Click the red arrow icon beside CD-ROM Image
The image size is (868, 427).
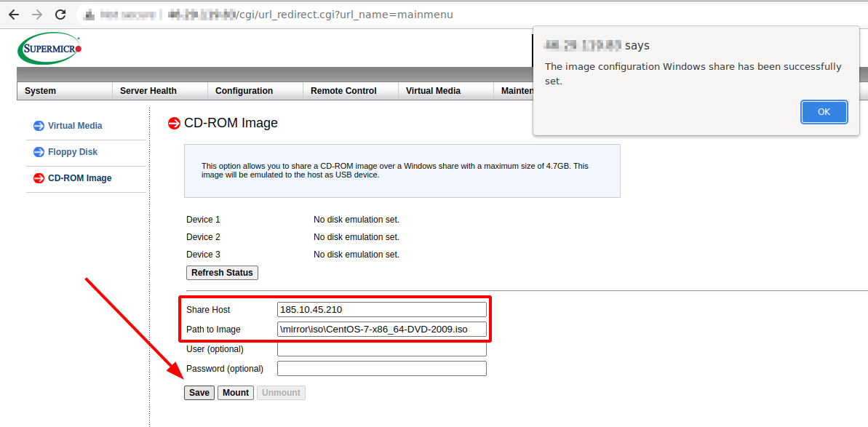(39, 178)
